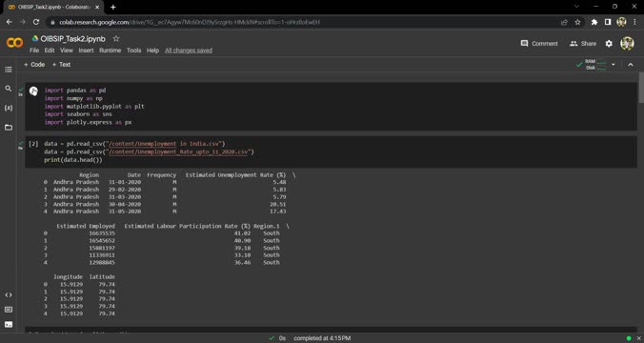Image resolution: width=644 pixels, height=343 pixels.
Task: Open the Files folder icon in sidebar
Action: pyautogui.click(x=9, y=128)
